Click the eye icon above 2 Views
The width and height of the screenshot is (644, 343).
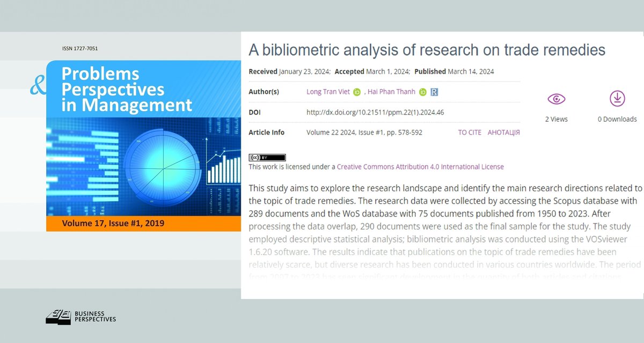point(557,99)
